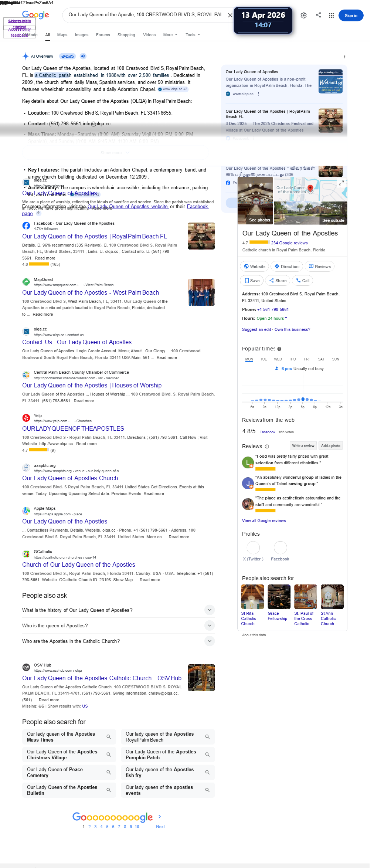Click the Apple Maps result favicon
Screen dimensions: 374x868
[x=26, y=511]
